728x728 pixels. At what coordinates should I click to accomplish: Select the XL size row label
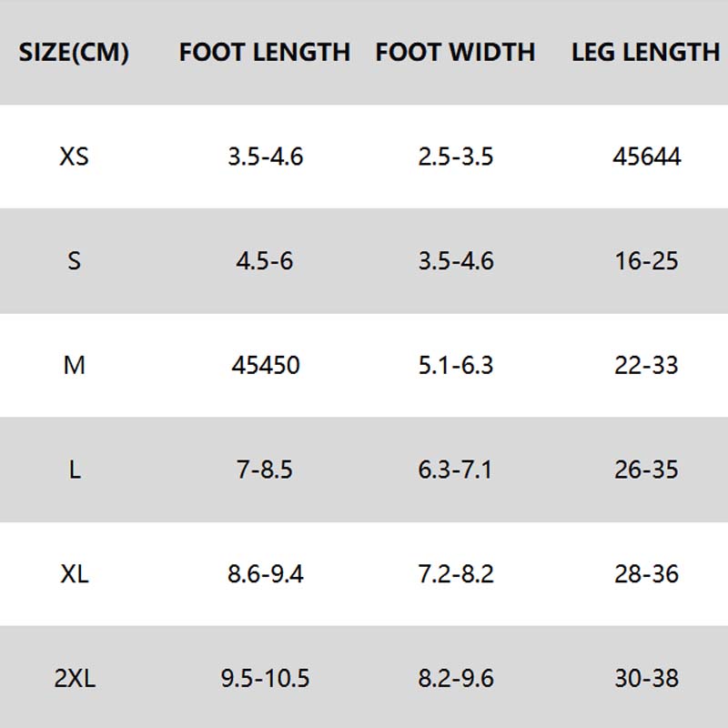[74, 575]
